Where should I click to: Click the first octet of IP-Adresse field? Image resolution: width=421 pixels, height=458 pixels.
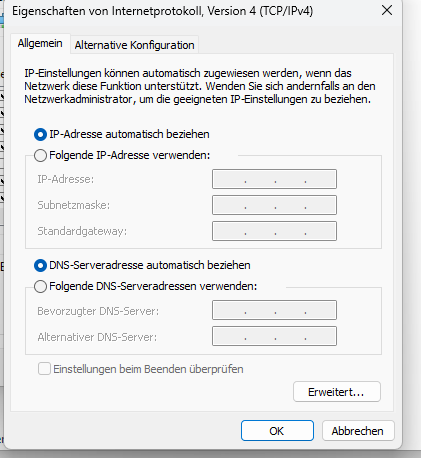pos(229,179)
